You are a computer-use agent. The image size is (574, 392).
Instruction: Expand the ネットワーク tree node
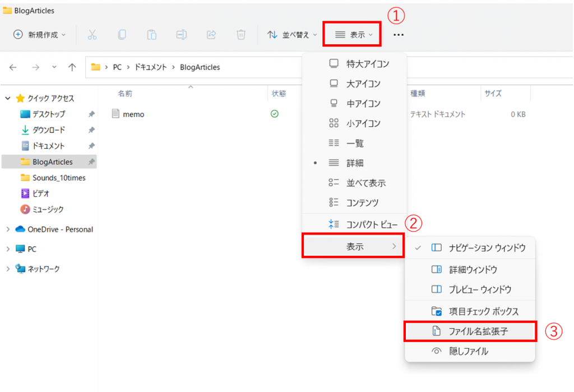[8, 269]
